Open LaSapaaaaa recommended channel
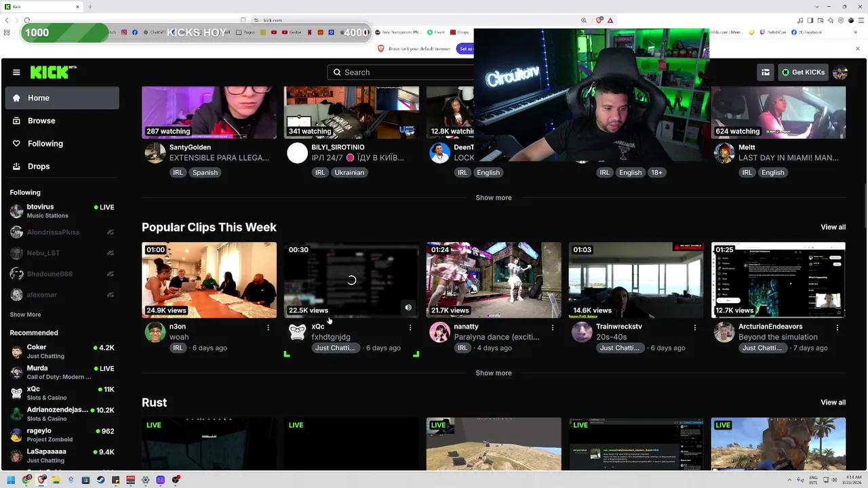This screenshot has height=488, width=868. pyautogui.click(x=62, y=455)
